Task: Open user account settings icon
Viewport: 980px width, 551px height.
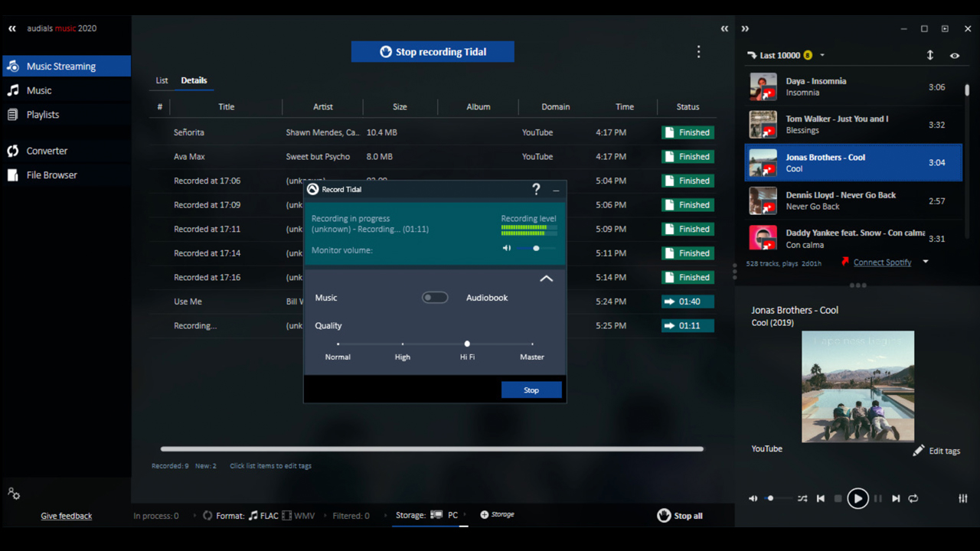Action: [14, 494]
